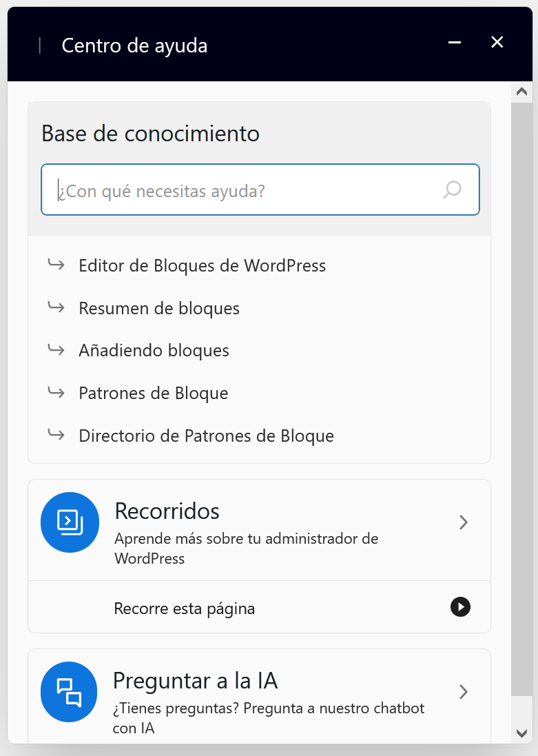Close the Centro de ayuda panel

(497, 43)
